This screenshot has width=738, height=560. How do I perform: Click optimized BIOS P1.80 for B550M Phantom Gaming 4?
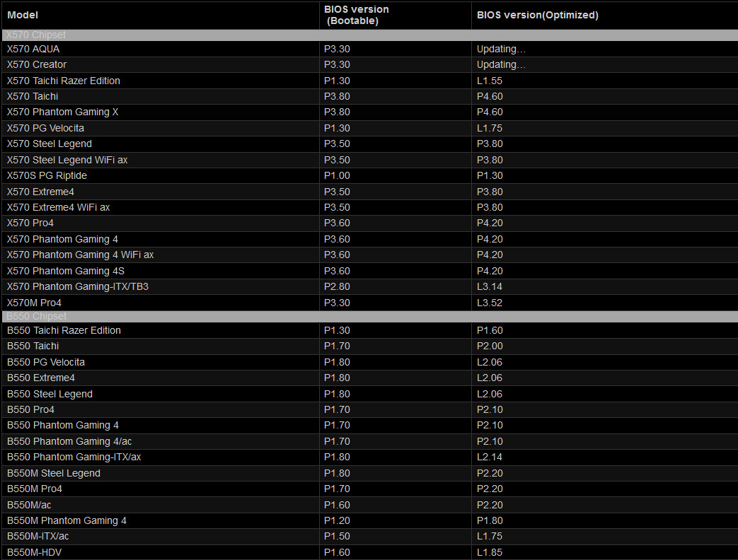click(x=490, y=521)
